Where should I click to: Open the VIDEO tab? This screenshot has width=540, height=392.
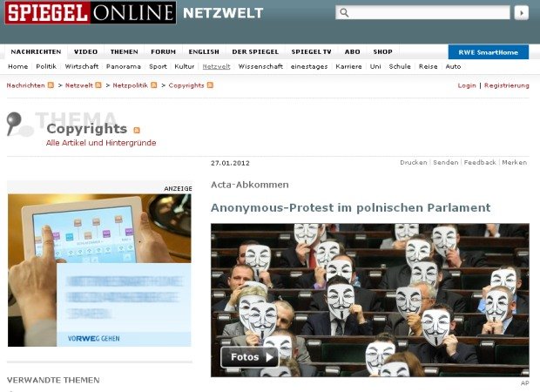coord(85,51)
